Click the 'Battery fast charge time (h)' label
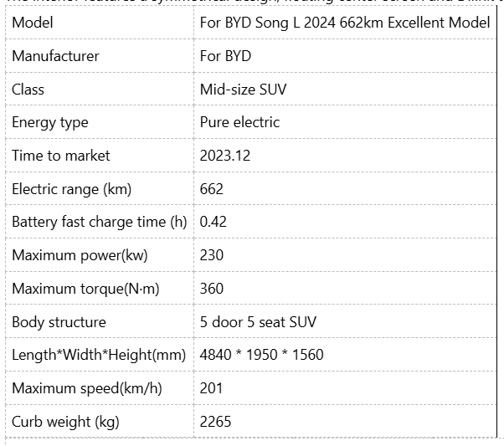The image size is (504, 446). tap(99, 223)
